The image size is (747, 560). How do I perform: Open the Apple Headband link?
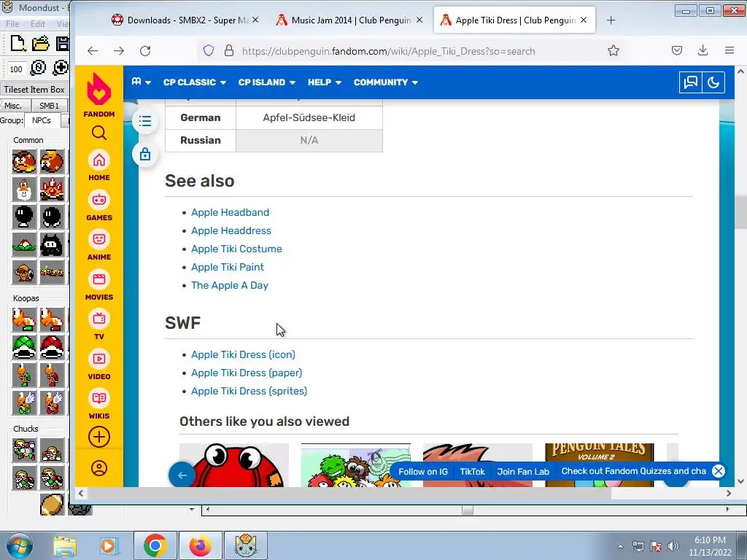click(230, 212)
